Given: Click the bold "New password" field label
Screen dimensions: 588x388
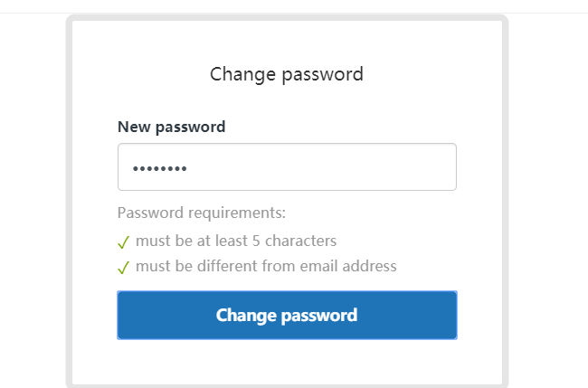Looking at the screenshot, I should (171, 127).
